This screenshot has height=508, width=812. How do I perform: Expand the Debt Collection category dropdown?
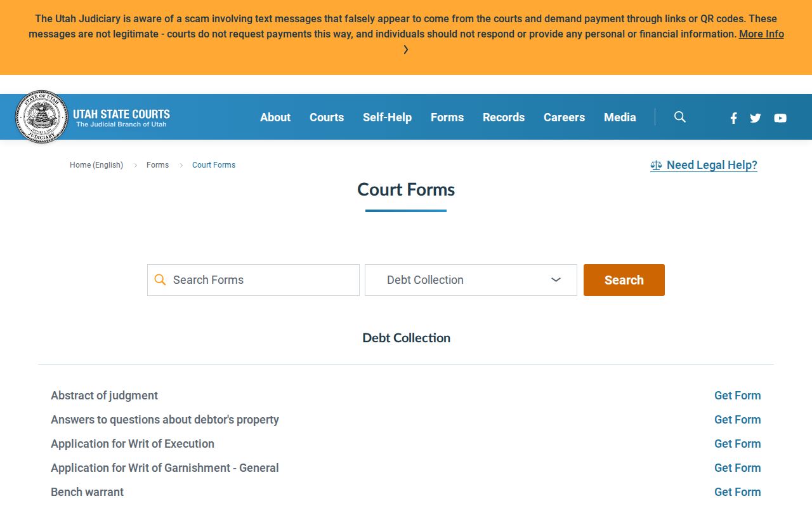click(x=471, y=280)
